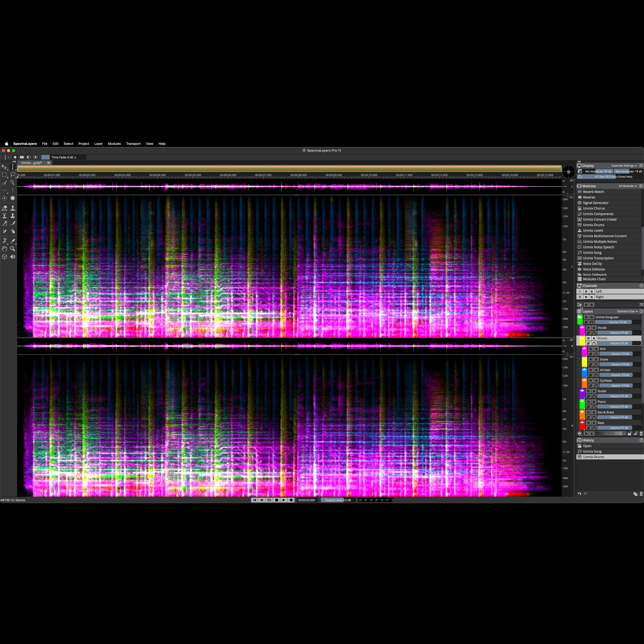Select the eraser tool

[5, 208]
